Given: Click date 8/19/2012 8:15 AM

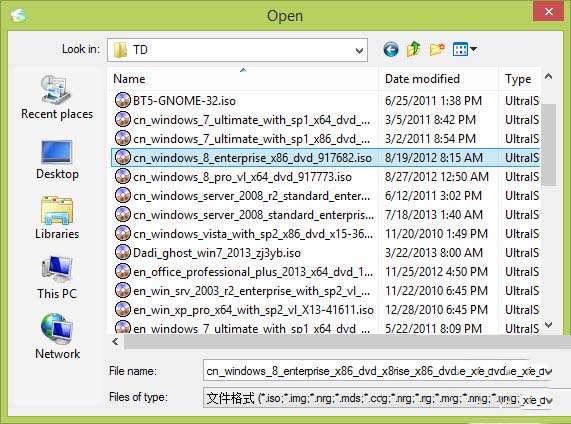Looking at the screenshot, I should (x=434, y=157).
